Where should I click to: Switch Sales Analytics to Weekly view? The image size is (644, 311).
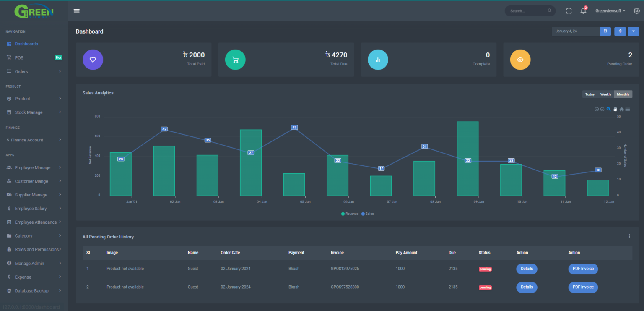tap(605, 94)
